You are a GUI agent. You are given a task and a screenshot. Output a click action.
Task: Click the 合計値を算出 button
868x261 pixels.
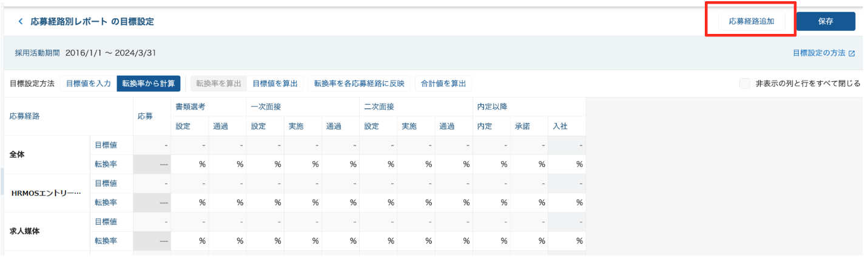coord(443,84)
